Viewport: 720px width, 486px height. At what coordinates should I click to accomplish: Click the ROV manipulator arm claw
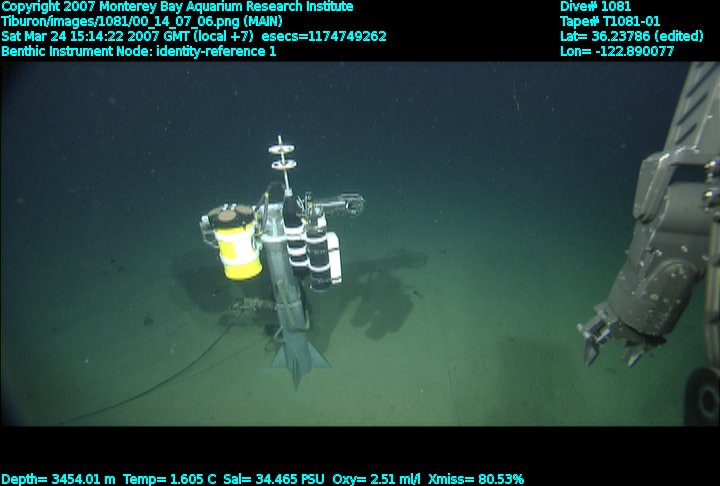[x=620, y=337]
